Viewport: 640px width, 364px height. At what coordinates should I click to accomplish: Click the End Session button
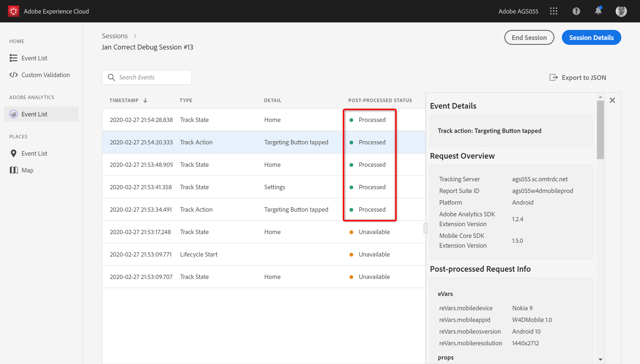[x=529, y=38]
